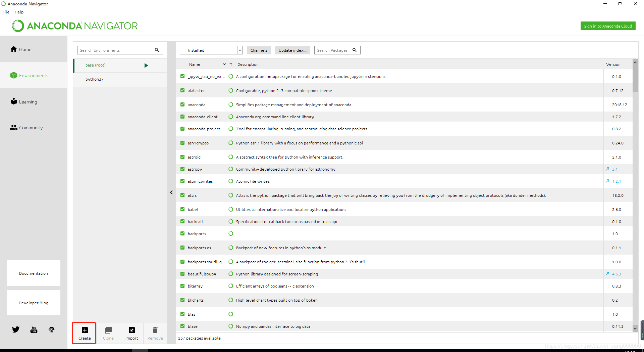Toggle the beautifulsoup4 package checkbox
Viewport: 644px width, 352px height.
182,274
